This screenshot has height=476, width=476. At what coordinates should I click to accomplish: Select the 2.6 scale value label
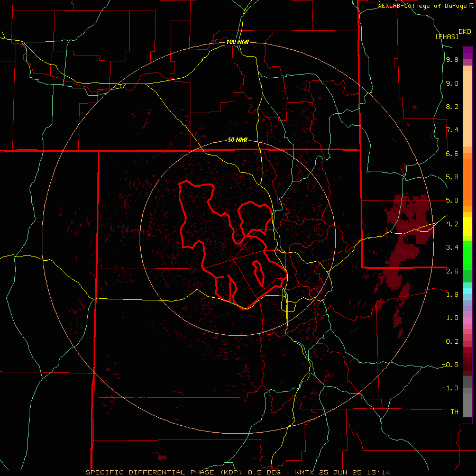coord(452,271)
